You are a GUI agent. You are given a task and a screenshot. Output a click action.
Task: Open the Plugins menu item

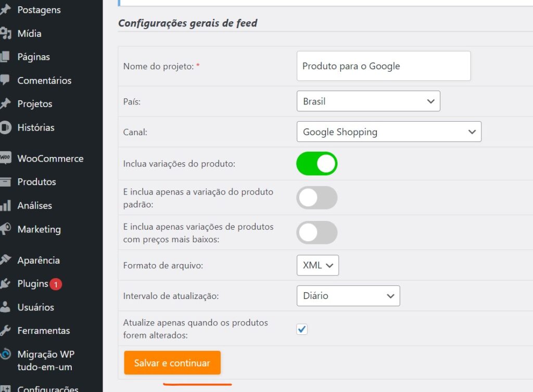tap(33, 284)
